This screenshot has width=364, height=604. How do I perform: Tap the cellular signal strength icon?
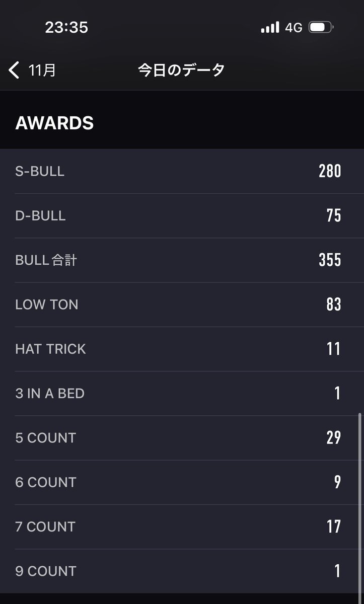[x=270, y=27]
